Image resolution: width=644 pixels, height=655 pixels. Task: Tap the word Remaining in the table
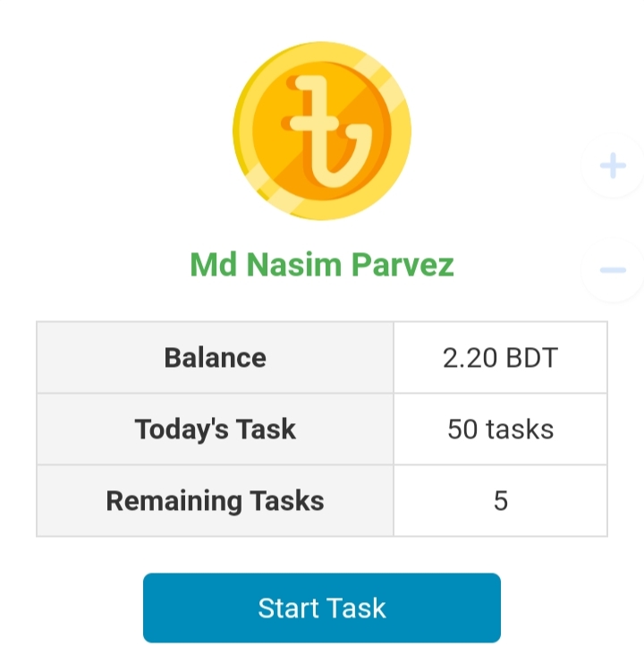[174, 501]
